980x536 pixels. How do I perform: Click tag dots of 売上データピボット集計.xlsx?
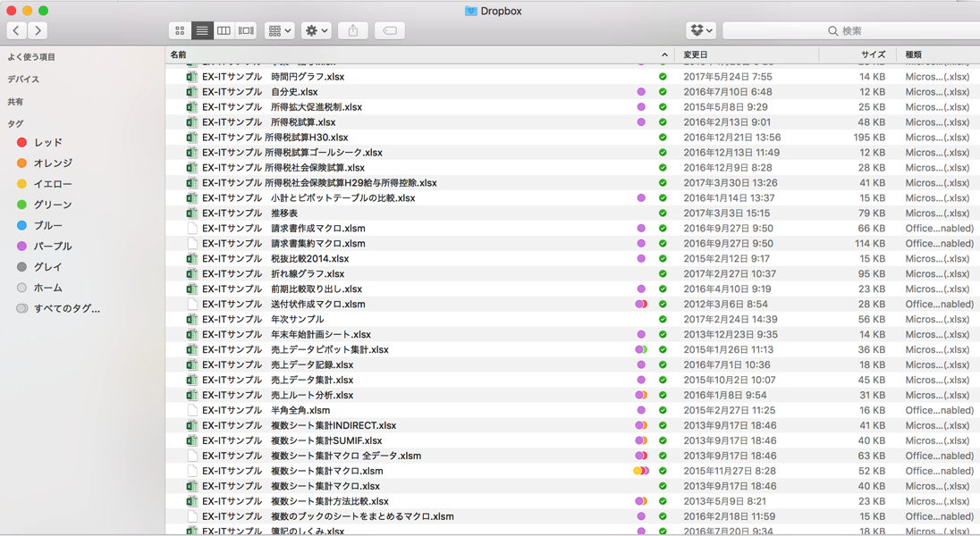pos(641,350)
